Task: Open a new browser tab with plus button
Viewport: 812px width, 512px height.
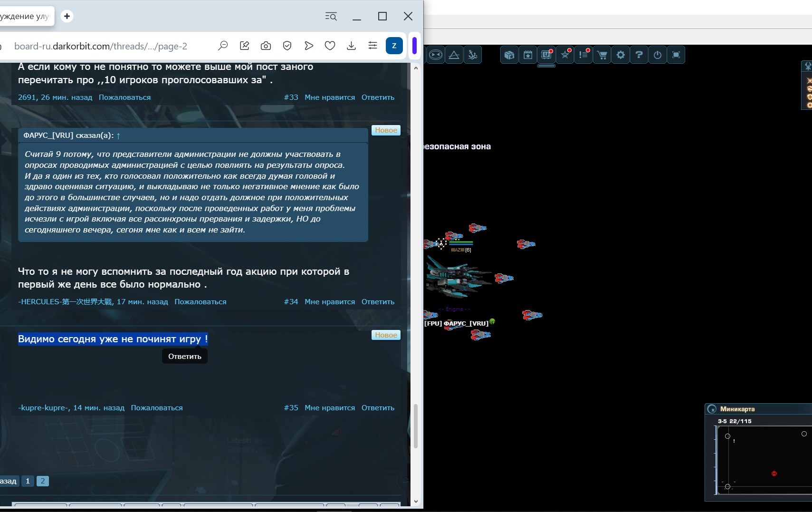Action: 67,16
